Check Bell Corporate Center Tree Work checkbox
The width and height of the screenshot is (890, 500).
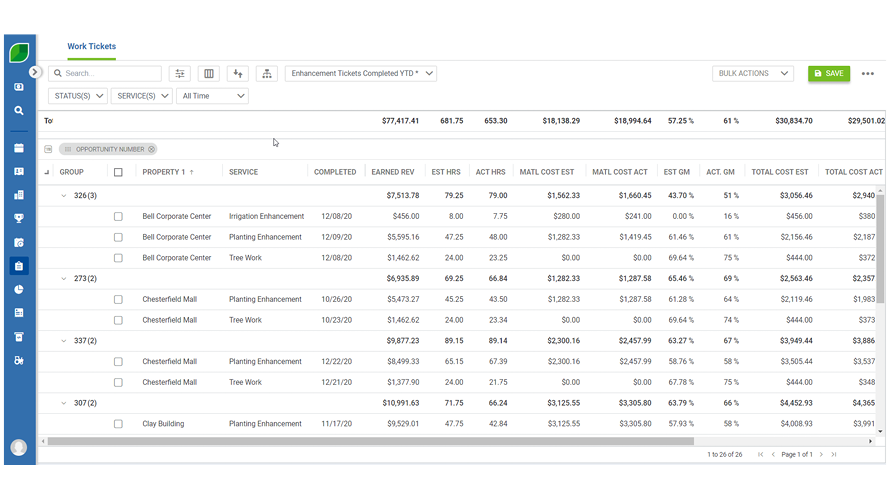tap(118, 258)
